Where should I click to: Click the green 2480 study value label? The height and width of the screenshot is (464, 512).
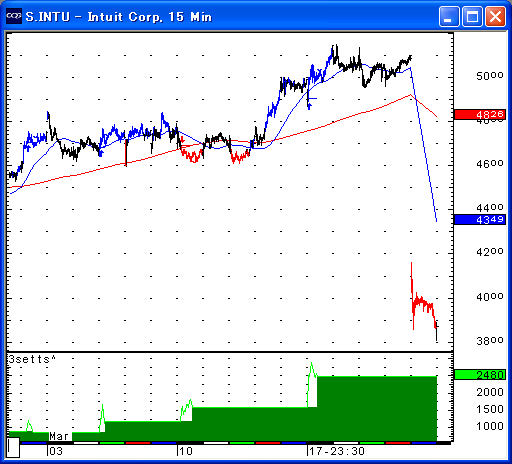pyautogui.click(x=480, y=375)
